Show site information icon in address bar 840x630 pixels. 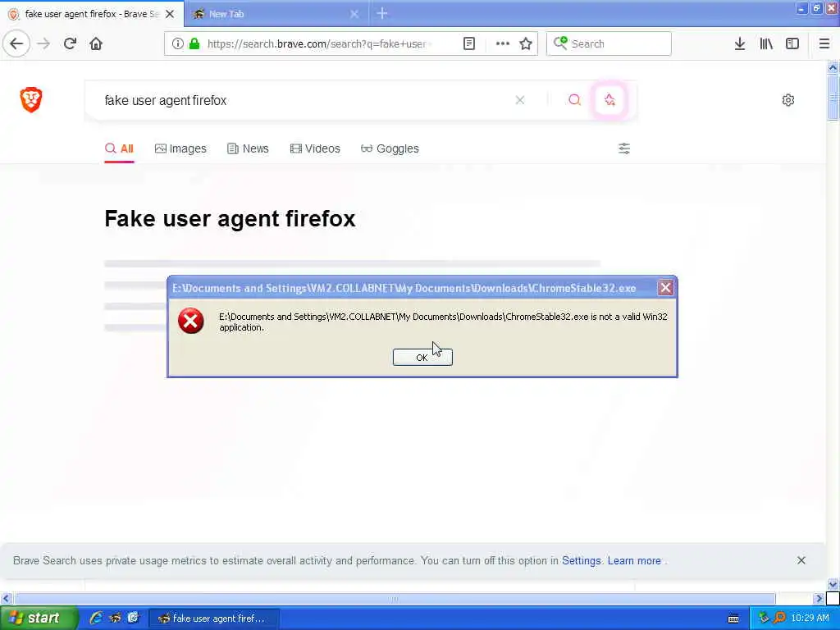point(177,43)
